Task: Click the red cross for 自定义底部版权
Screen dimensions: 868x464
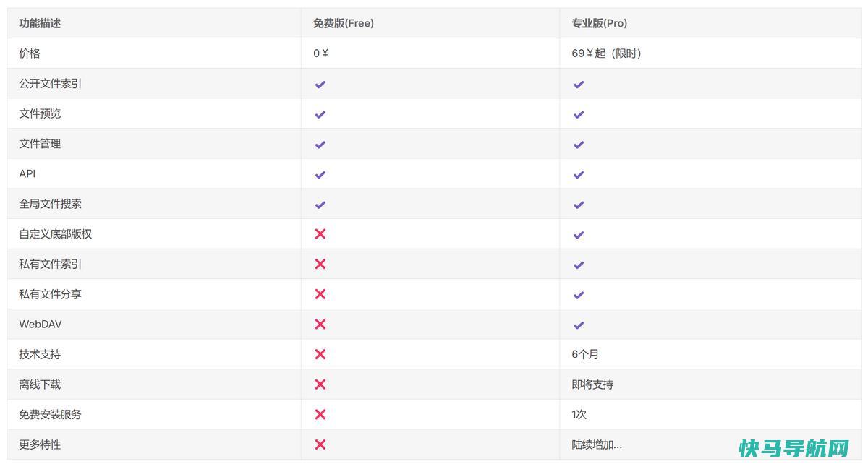Action: click(x=320, y=234)
